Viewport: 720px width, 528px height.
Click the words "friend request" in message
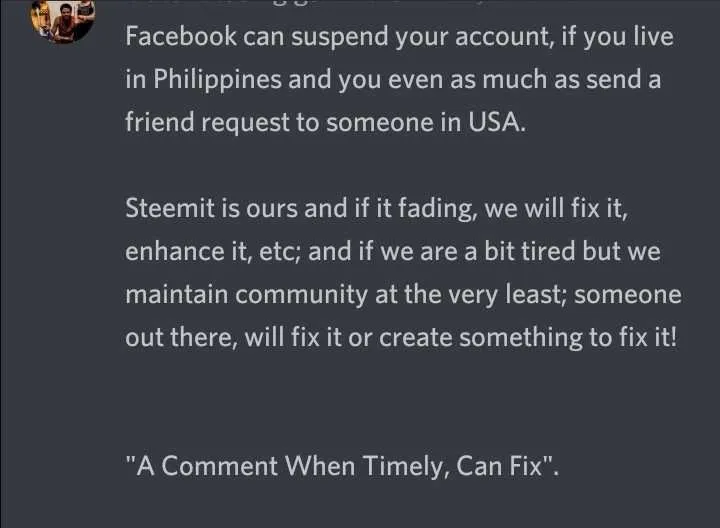pos(208,123)
